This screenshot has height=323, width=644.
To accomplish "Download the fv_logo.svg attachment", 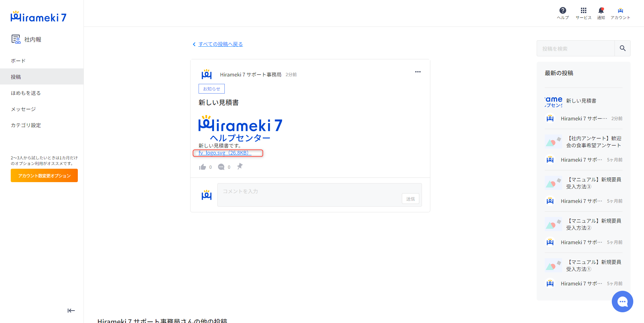I will click(225, 153).
